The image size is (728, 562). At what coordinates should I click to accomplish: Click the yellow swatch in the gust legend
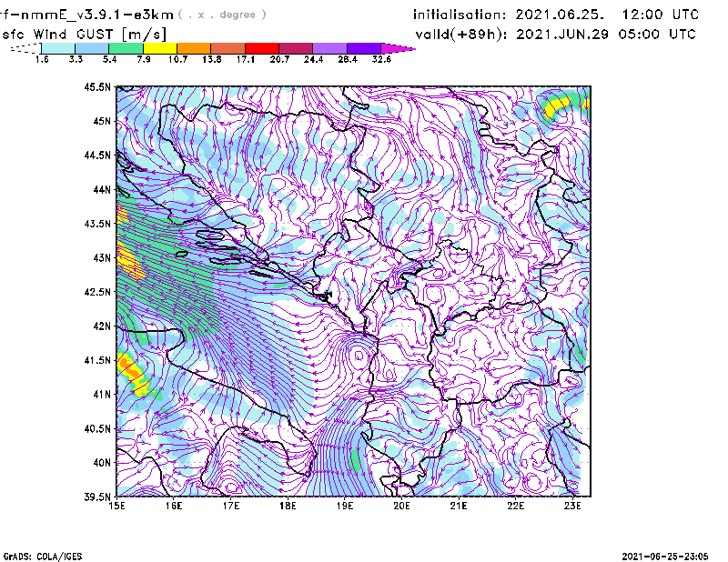[x=159, y=47]
